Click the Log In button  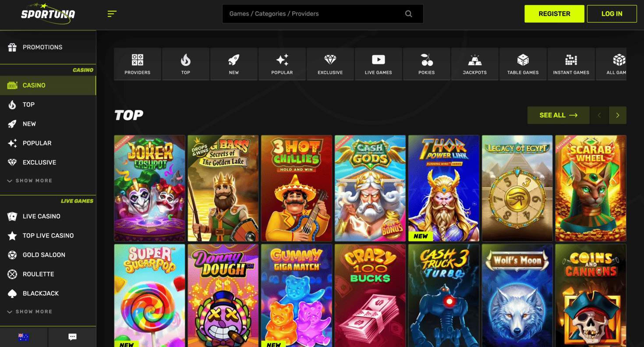612,14
